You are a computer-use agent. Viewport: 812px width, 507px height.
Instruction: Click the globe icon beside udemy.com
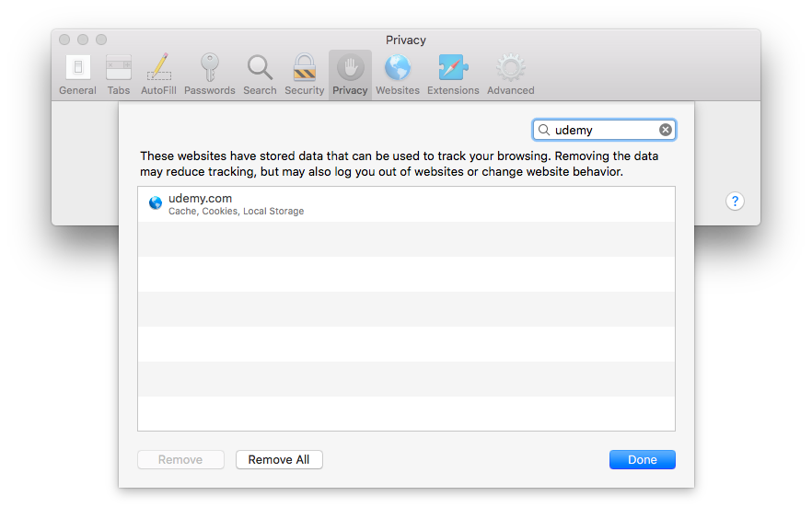156,202
